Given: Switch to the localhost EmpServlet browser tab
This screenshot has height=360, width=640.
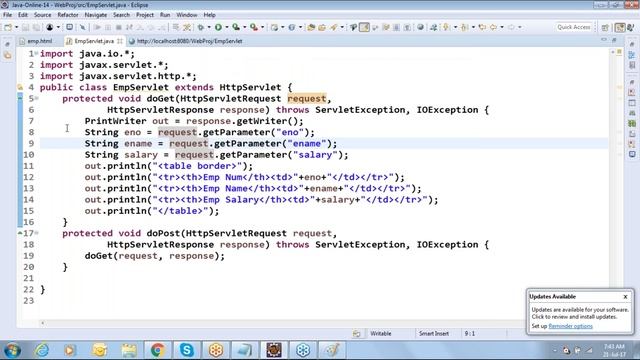Looking at the screenshot, I should [186, 41].
